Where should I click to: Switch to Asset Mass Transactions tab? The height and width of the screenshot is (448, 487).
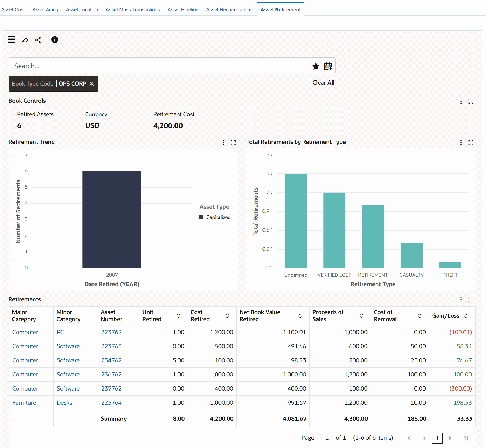coord(133,10)
